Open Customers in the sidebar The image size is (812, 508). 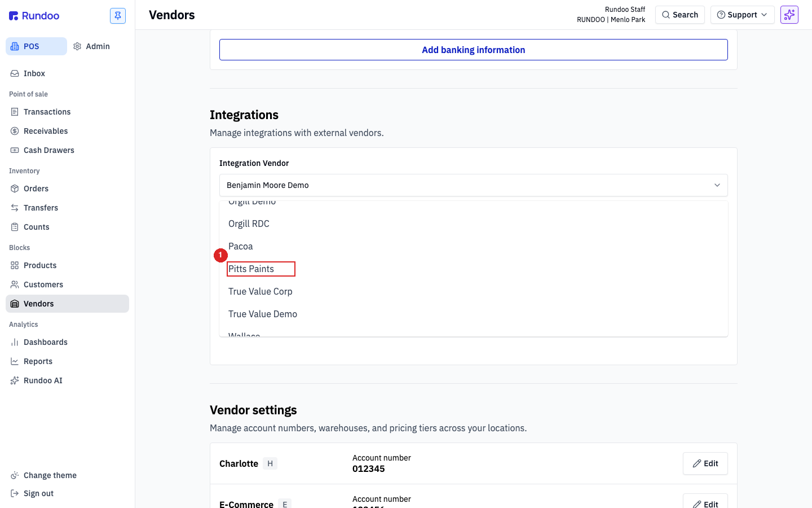67,284
